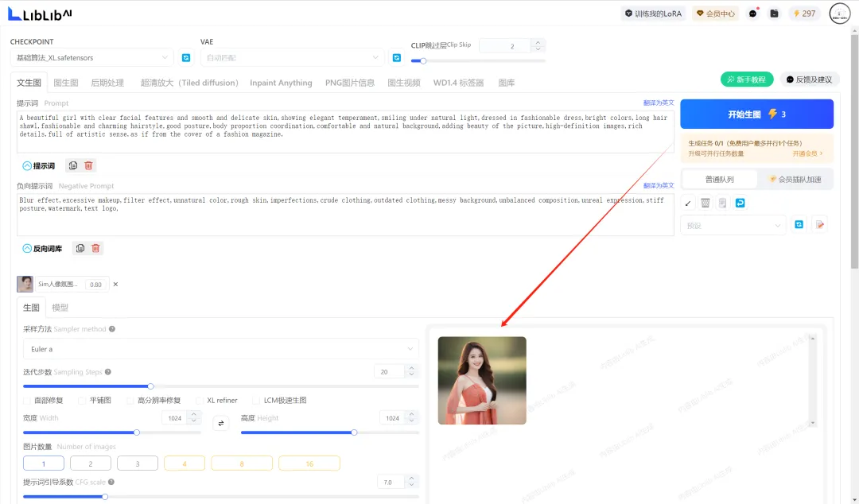The width and height of the screenshot is (859, 504).
Task: Open the folder icon in top bar
Action: point(774,14)
